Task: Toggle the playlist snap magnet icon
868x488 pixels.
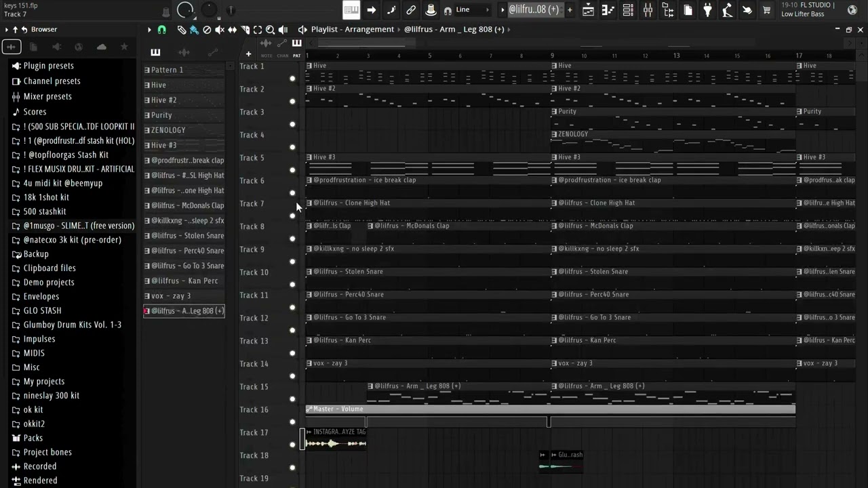Action: (161, 30)
